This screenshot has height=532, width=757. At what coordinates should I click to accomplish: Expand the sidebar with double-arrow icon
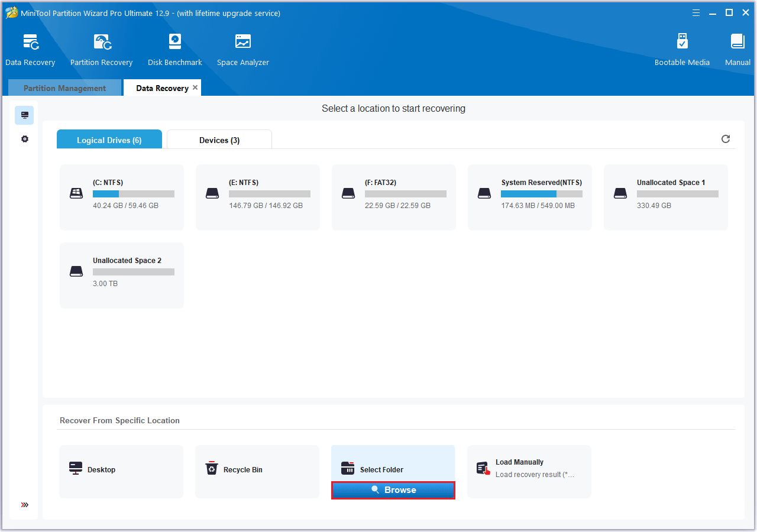(x=25, y=505)
